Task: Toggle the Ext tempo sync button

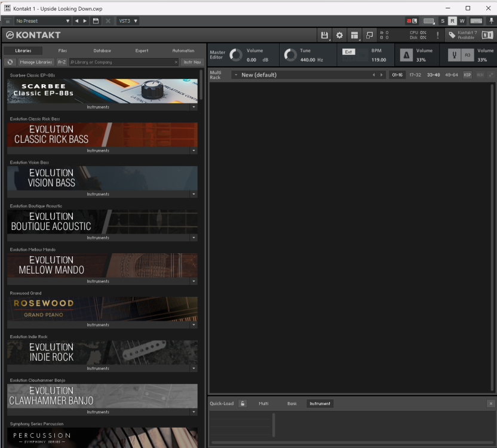Action: [x=348, y=52]
